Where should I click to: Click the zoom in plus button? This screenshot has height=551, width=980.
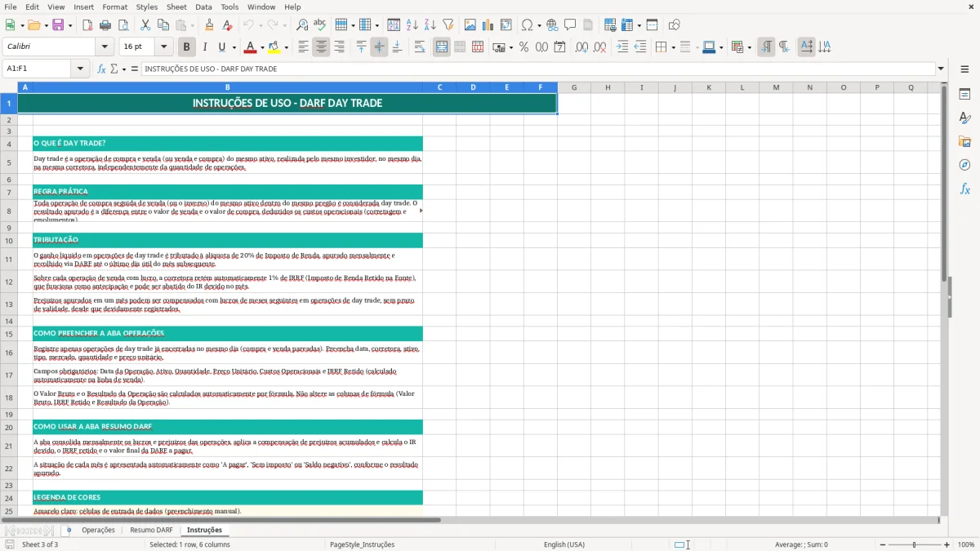pos(947,544)
